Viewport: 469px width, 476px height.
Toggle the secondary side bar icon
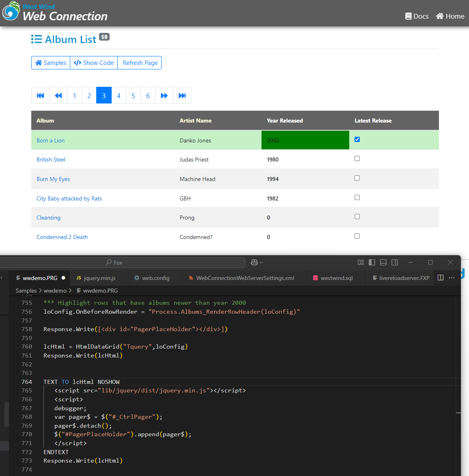(395, 262)
